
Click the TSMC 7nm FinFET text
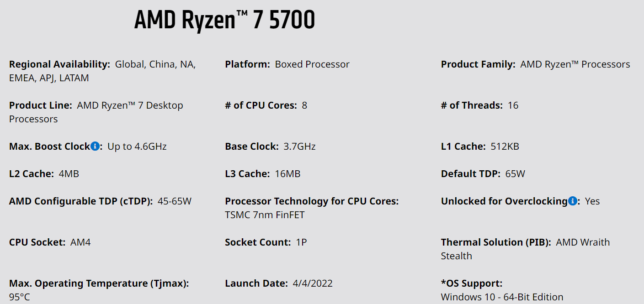(265, 215)
